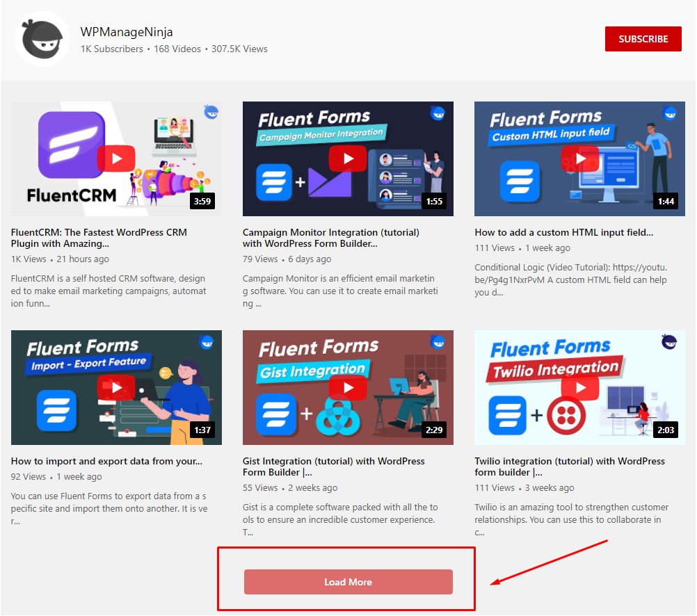
Task: Play the Gist Integration video
Action: [x=348, y=387]
